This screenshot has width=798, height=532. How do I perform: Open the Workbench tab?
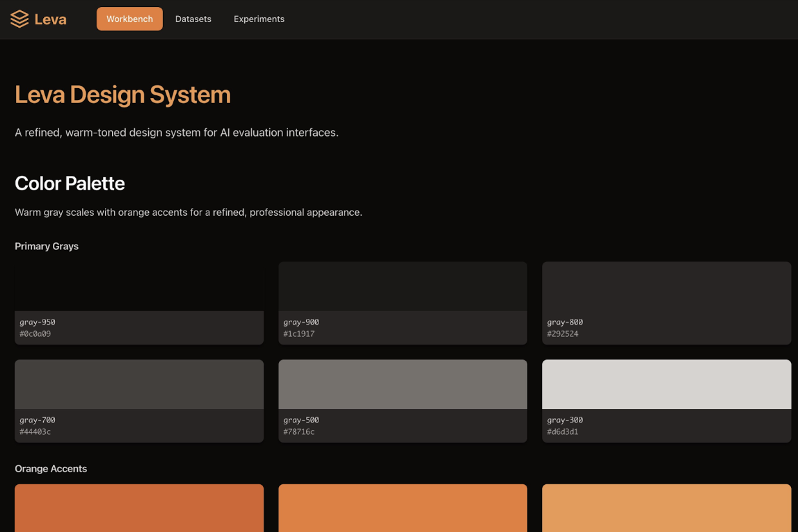(130, 19)
